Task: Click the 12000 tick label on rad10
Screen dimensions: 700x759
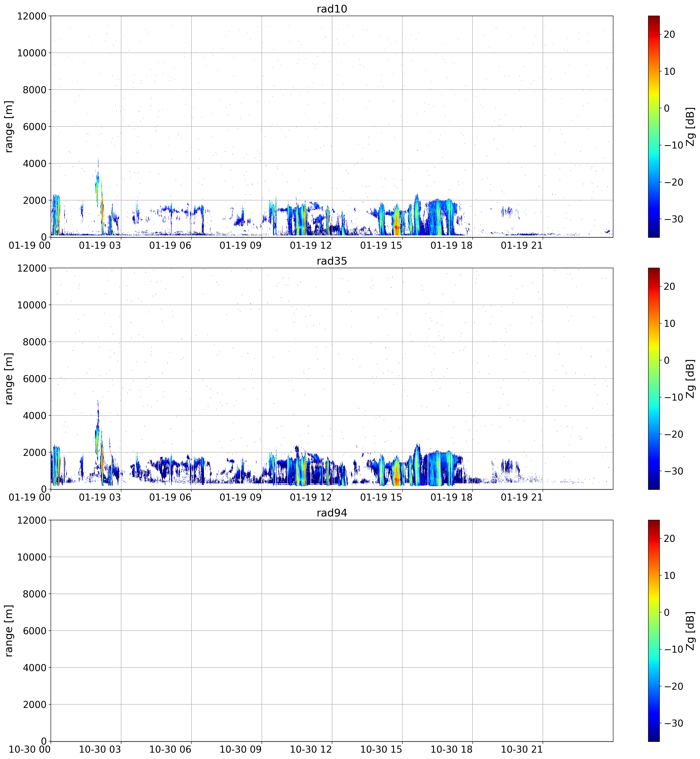Action: [31, 16]
